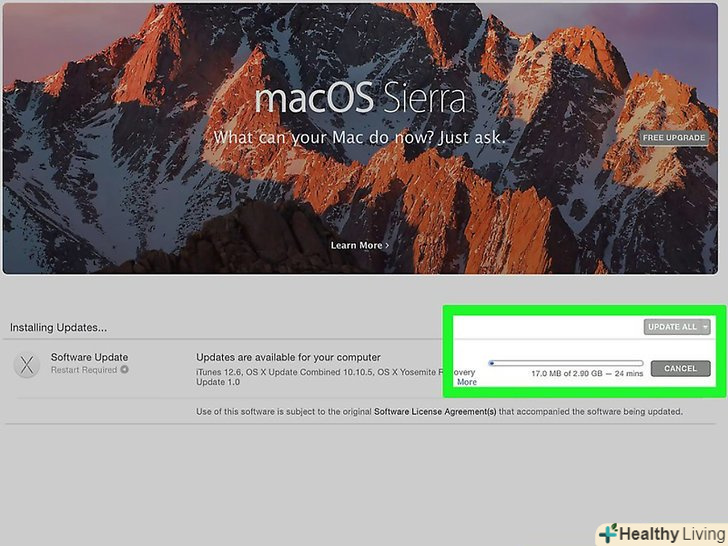Open the Software License Agreement(s) link
This screenshot has height=546, width=728.
click(x=435, y=411)
